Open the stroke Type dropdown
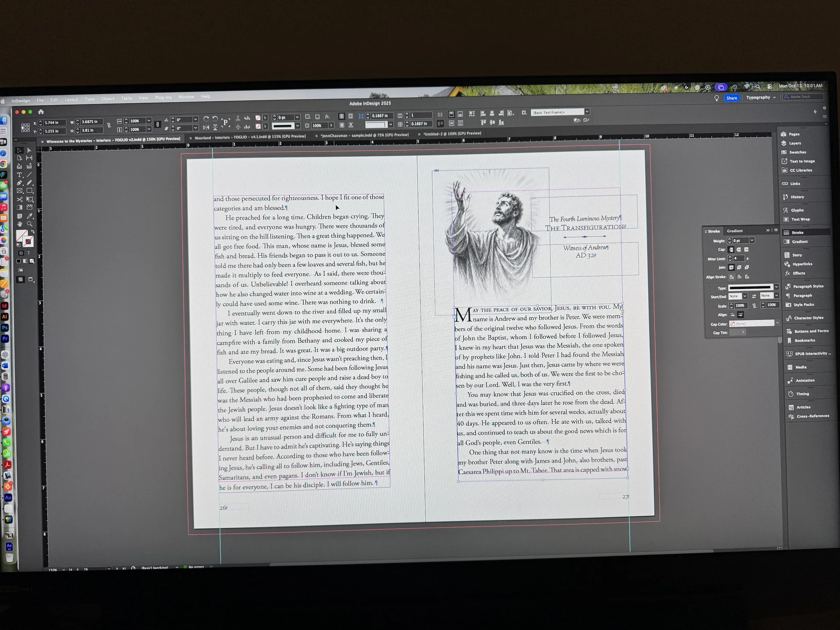Image resolution: width=840 pixels, height=630 pixels. [x=776, y=287]
